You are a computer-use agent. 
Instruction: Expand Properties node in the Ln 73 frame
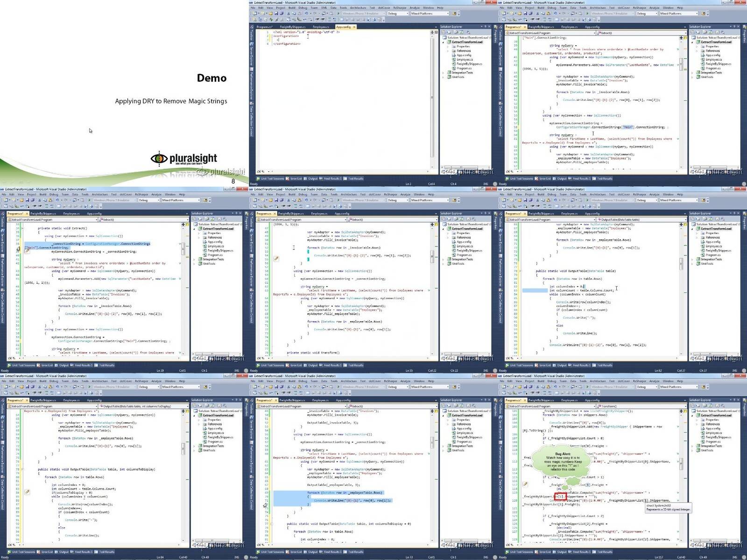[x=449, y=420]
